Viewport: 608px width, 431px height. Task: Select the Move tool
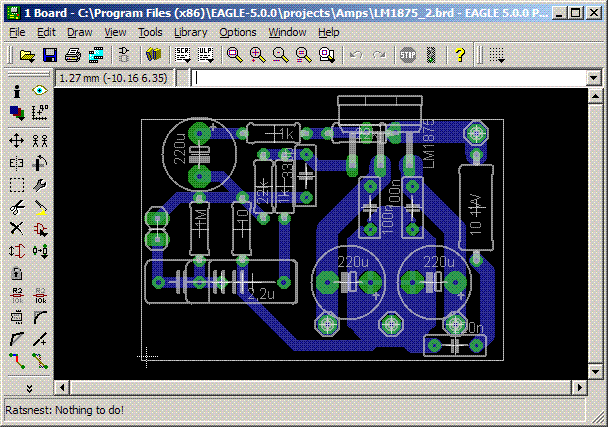click(x=17, y=140)
